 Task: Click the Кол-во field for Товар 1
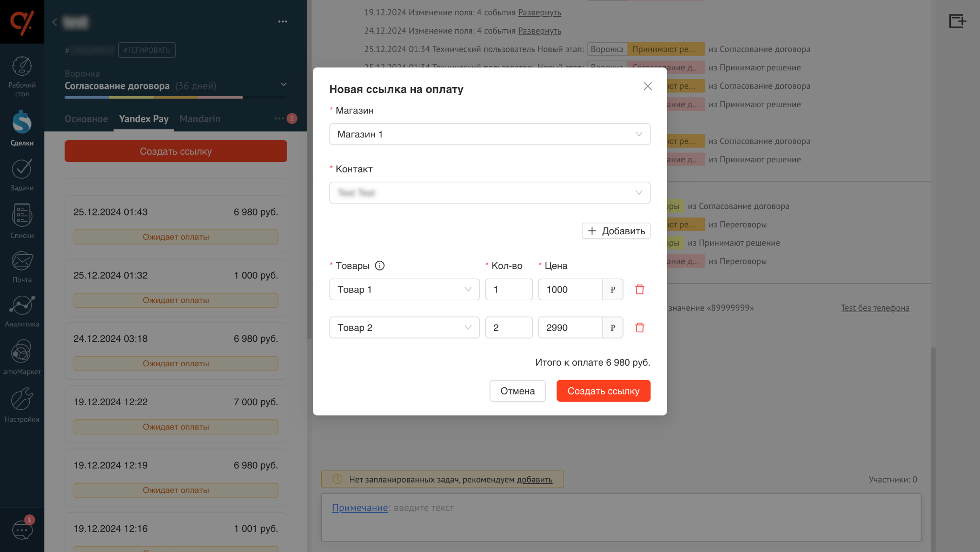508,290
